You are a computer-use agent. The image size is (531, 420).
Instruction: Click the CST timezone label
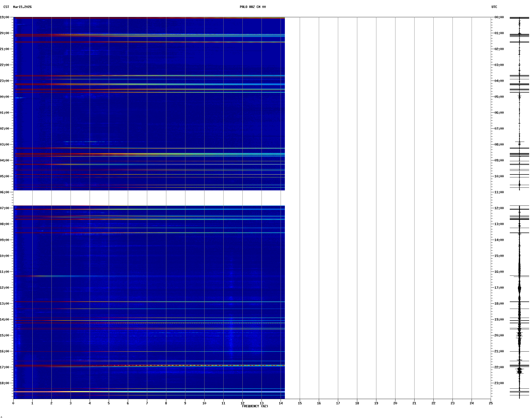click(6, 7)
